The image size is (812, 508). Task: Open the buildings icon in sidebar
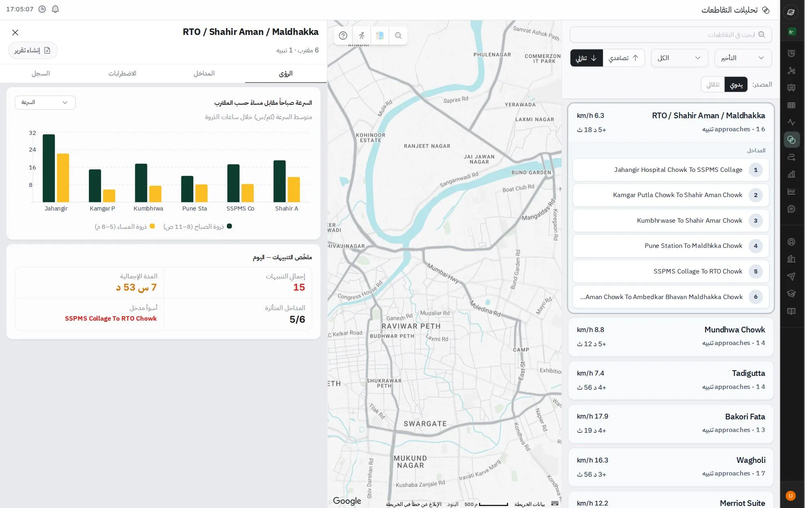coord(791,259)
